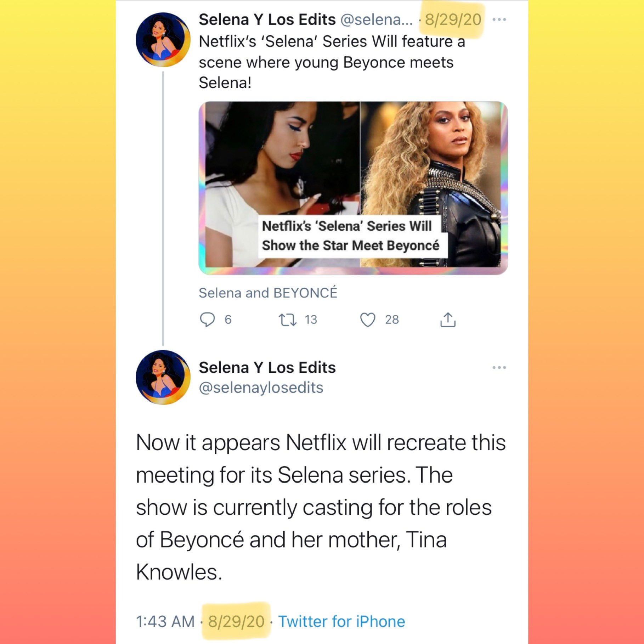Open the @selenaylosedits handle
The width and height of the screenshot is (644, 644).
coord(261,388)
